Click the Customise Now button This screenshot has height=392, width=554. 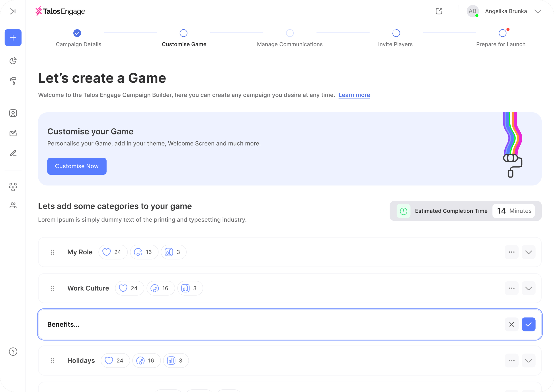(x=77, y=166)
